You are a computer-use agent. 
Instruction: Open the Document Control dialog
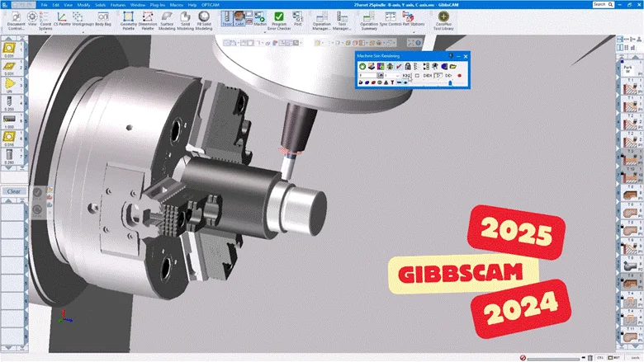pyautogui.click(x=16, y=21)
